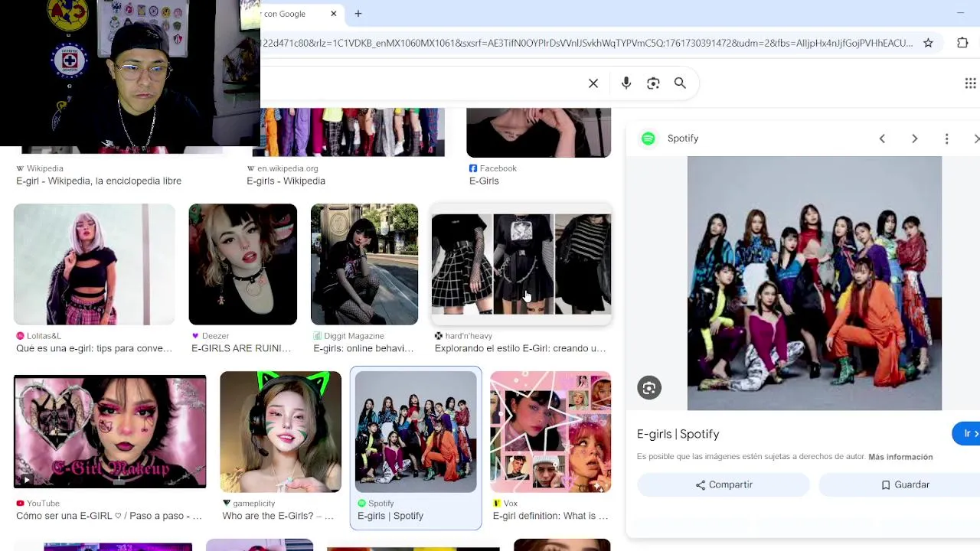Open 'Más información' copyright link
The image size is (980, 551).
pyautogui.click(x=900, y=457)
